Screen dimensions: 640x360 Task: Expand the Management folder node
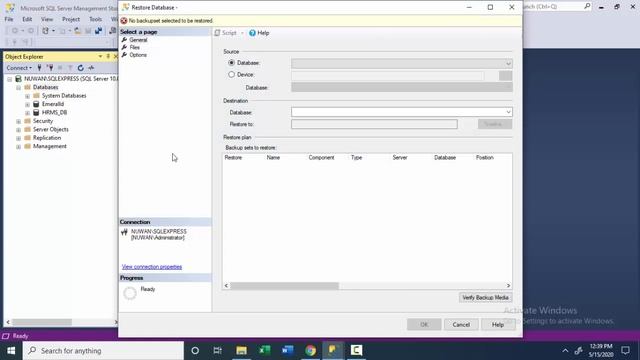(x=18, y=147)
